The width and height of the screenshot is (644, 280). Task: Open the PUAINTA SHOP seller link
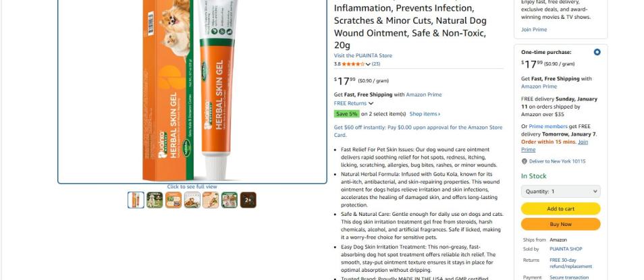point(566,249)
